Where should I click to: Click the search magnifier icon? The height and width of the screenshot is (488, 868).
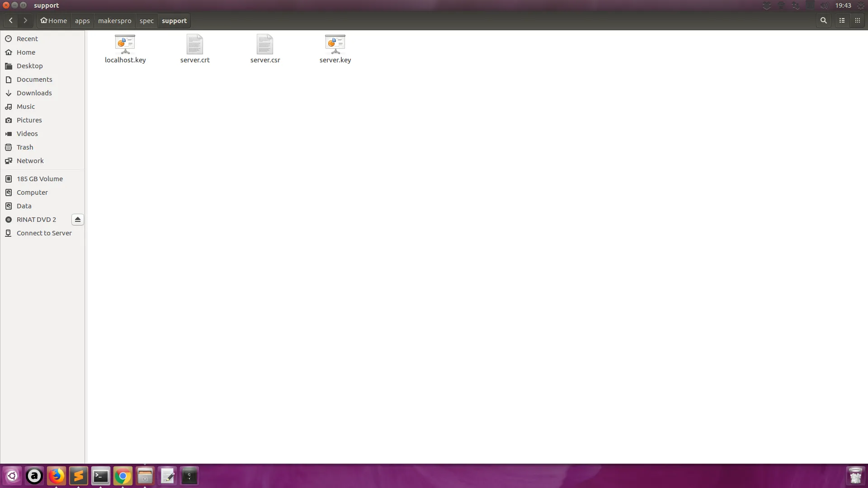point(824,20)
